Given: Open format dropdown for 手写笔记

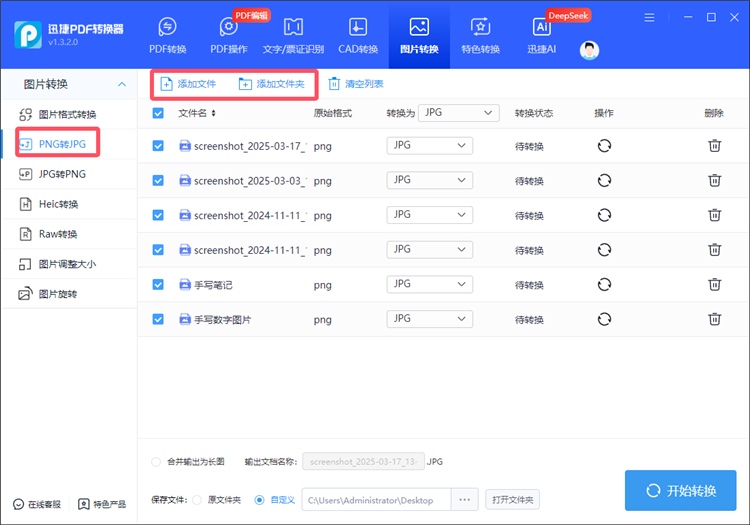Looking at the screenshot, I should (430, 284).
